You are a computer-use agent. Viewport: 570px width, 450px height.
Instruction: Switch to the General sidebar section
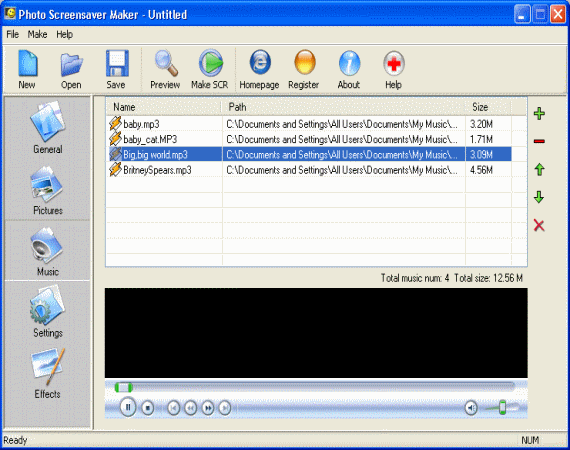(48, 128)
